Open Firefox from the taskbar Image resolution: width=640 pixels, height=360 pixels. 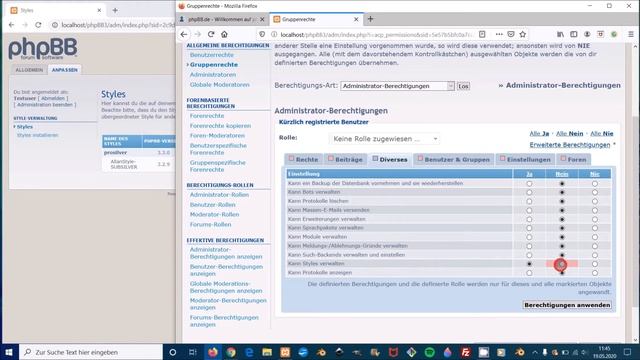213,352
